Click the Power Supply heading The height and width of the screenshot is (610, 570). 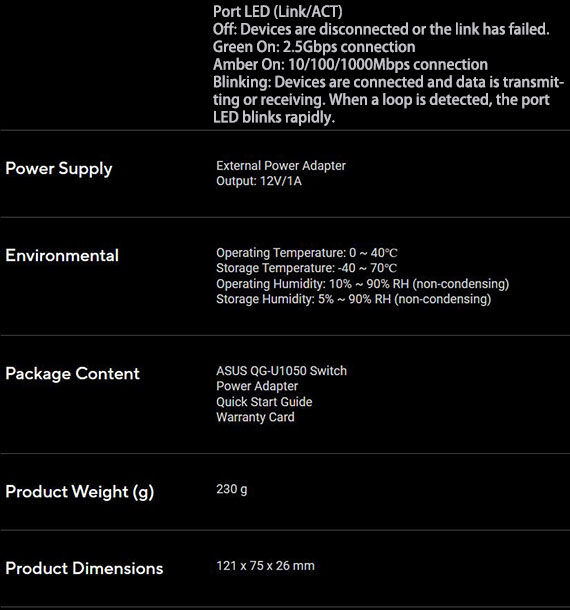click(59, 169)
